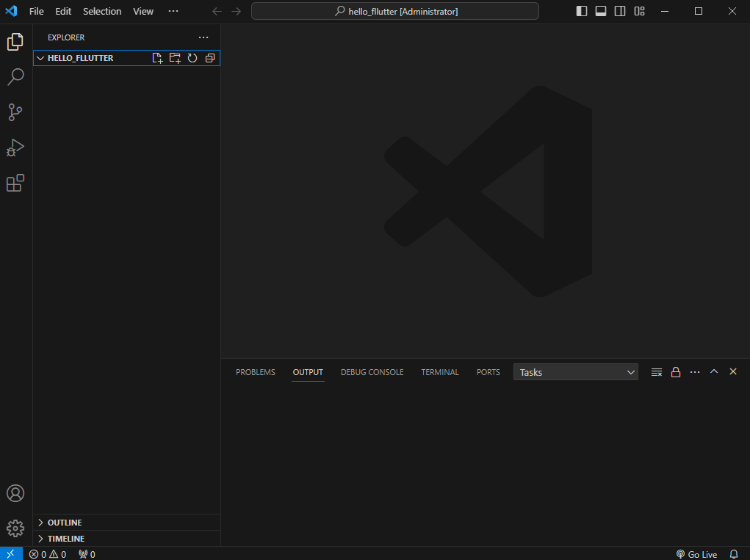Open the errors and warnings status item
This screenshot has height=560, width=750.
tap(48, 554)
